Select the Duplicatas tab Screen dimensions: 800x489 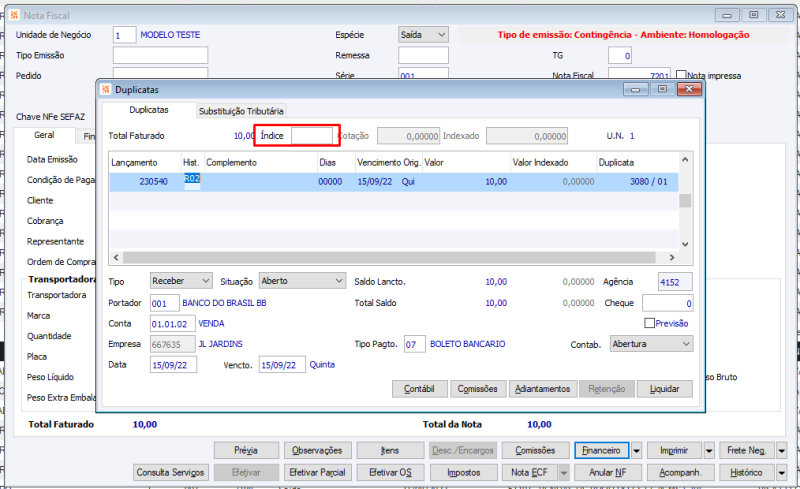pos(149,110)
